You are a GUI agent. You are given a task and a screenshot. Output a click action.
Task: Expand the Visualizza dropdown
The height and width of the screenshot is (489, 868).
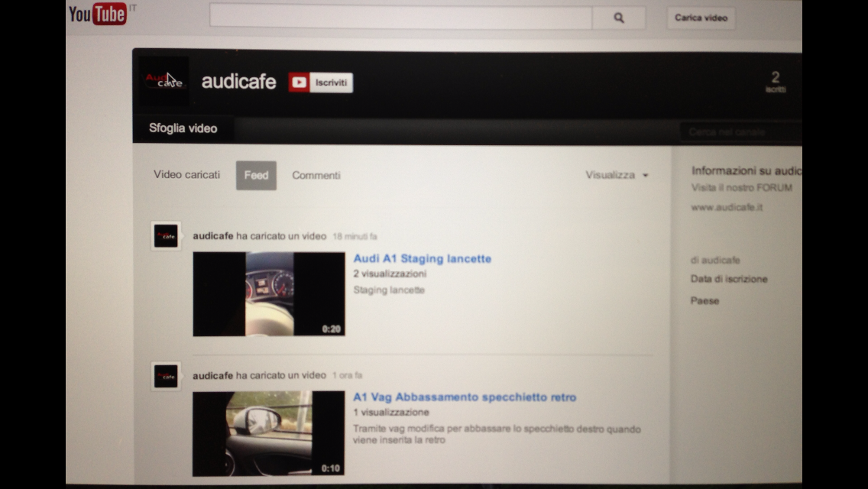(617, 175)
